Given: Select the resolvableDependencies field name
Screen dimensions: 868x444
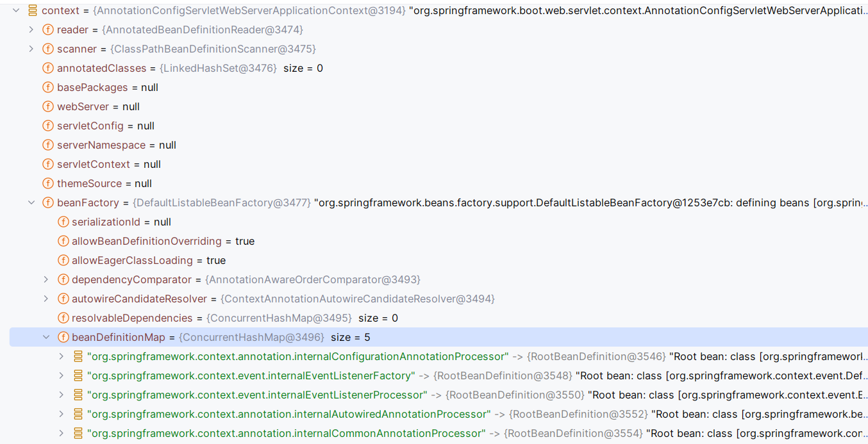Looking at the screenshot, I should (132, 318).
